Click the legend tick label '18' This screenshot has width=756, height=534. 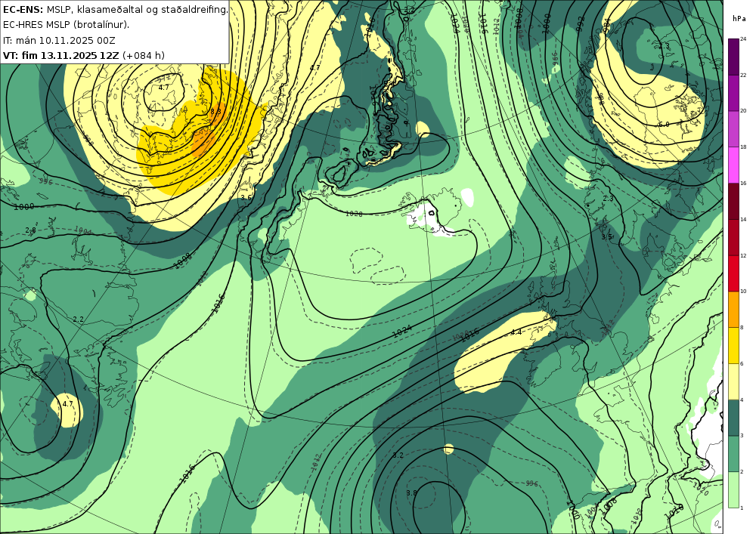pos(743,147)
